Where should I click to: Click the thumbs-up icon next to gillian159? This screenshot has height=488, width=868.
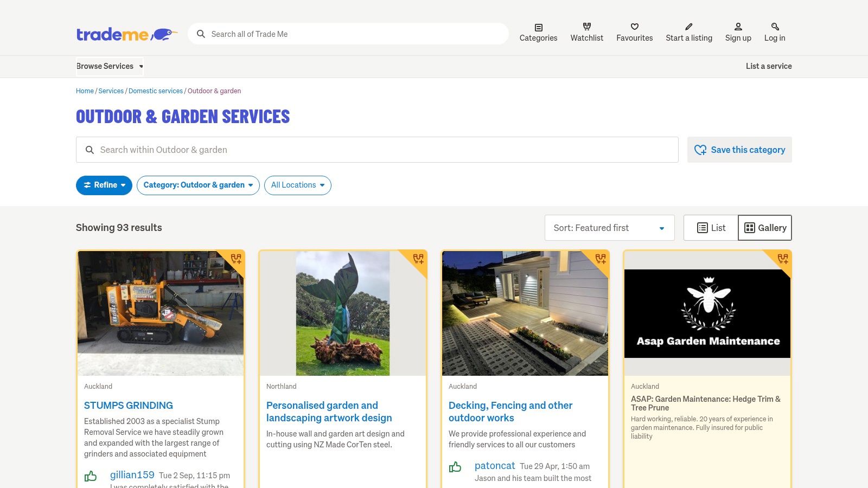[x=91, y=476]
